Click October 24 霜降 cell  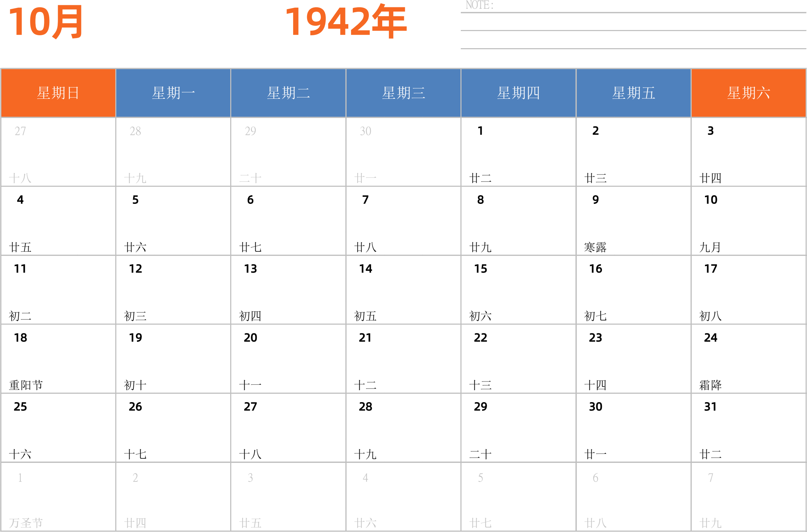[748, 359]
